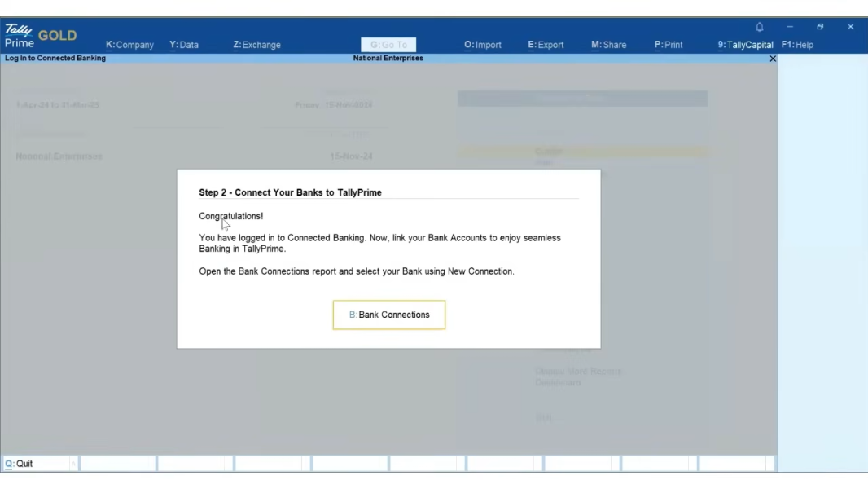This screenshot has height=489, width=868.
Task: Restore down the TallyPrime window
Action: (820, 27)
